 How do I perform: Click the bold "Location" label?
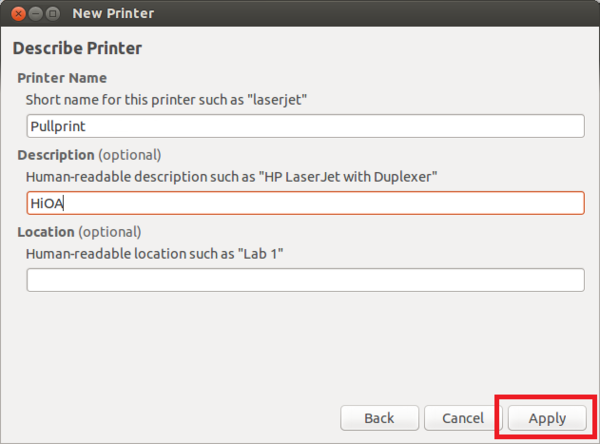[47, 232]
